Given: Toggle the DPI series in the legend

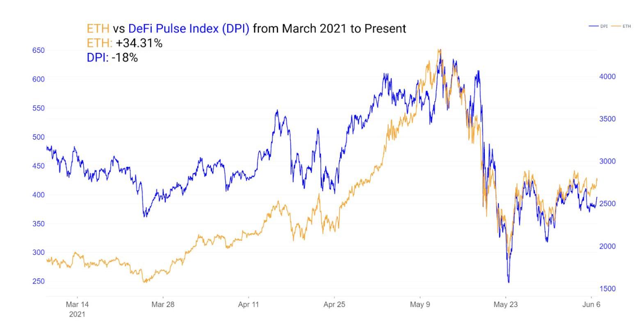Looking at the screenshot, I should (604, 26).
